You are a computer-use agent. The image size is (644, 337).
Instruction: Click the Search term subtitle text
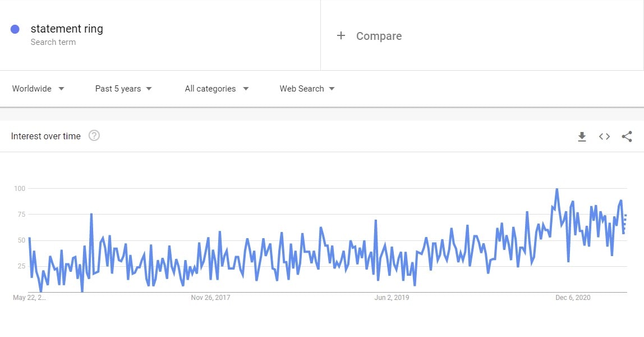pyautogui.click(x=53, y=42)
